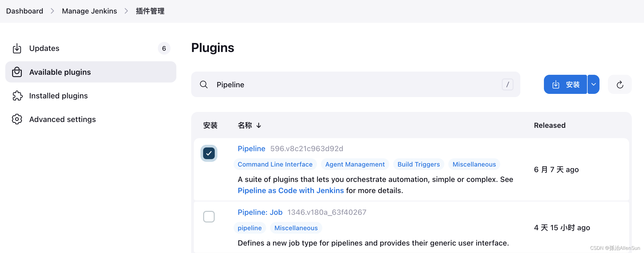Click the / keyboard shortcut badge
644x253 pixels.
[508, 84]
